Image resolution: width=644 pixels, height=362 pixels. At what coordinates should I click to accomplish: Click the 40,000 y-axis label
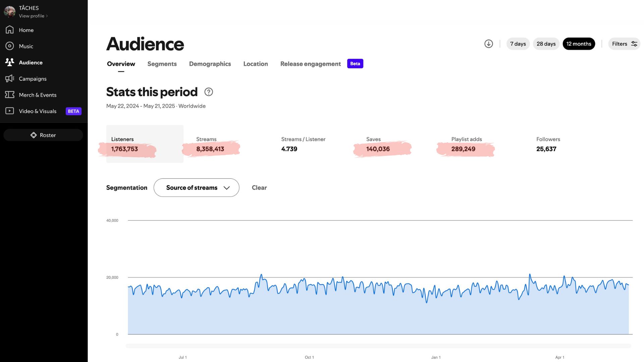112,221
